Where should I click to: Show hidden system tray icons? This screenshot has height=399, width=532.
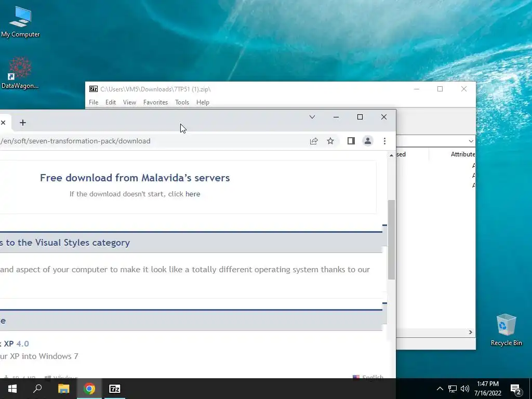(440, 389)
